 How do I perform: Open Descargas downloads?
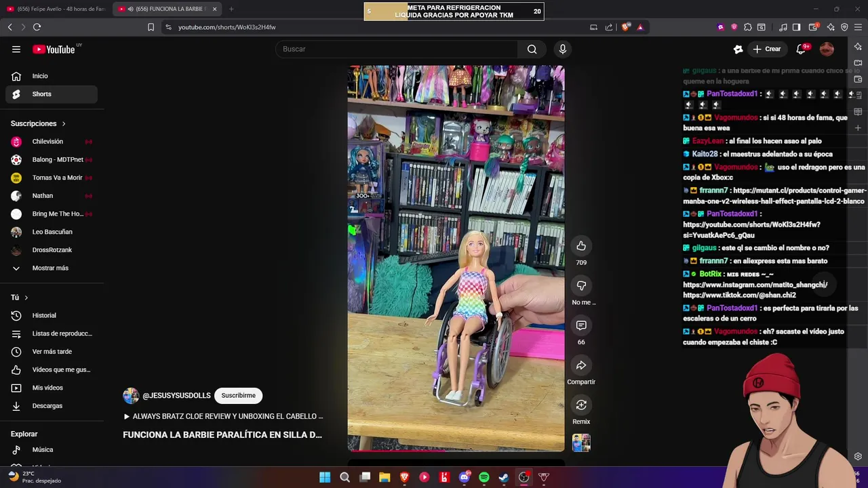click(52, 406)
